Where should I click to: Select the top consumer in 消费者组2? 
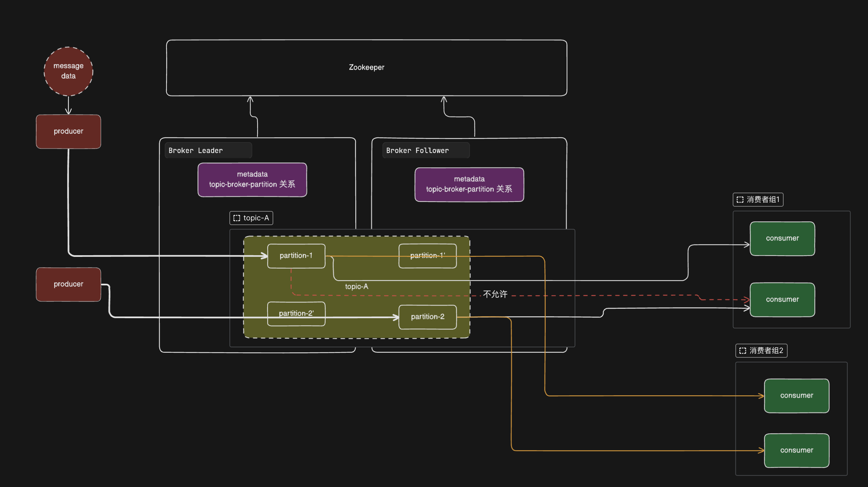pos(796,395)
